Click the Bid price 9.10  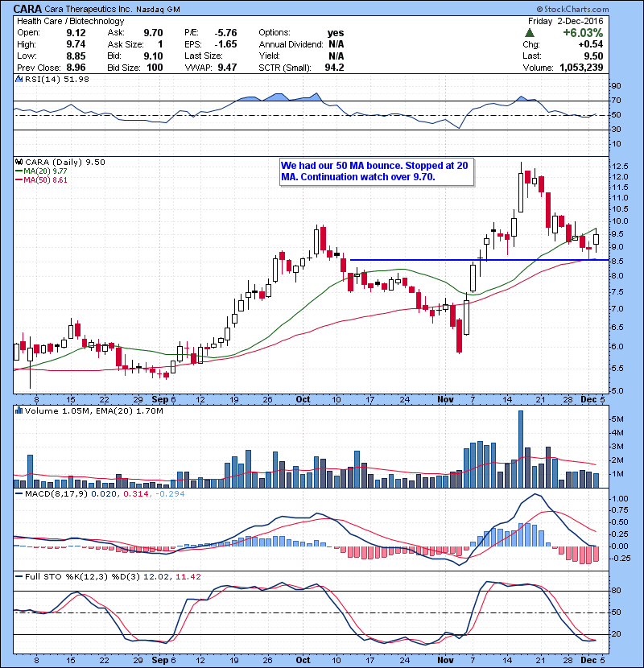pyautogui.click(x=154, y=56)
